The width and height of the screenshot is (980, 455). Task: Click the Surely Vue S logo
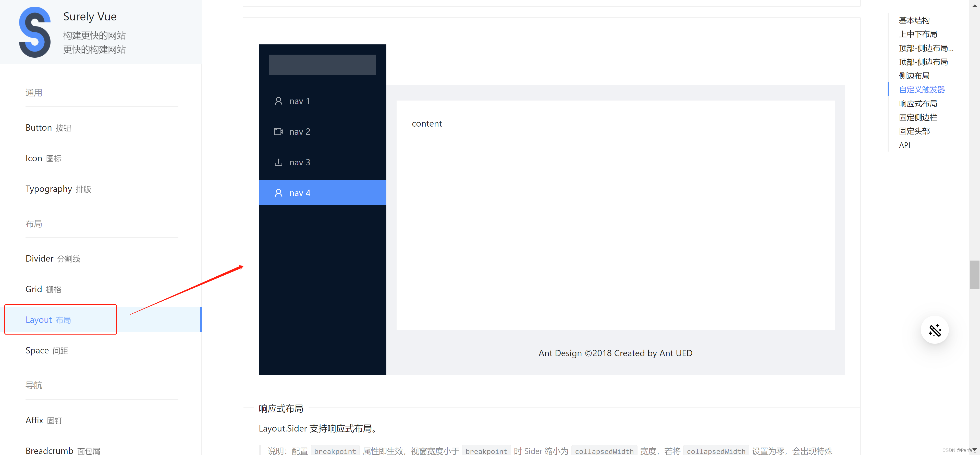[x=35, y=32]
